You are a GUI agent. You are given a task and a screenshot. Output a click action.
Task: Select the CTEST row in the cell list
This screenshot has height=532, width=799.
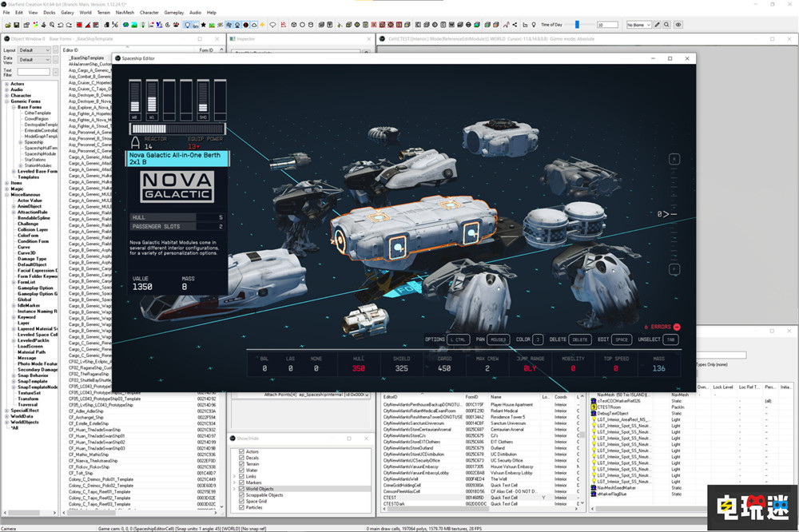point(391,497)
